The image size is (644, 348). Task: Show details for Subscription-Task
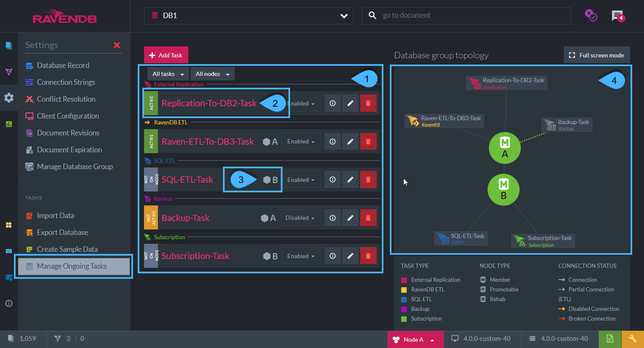pyautogui.click(x=332, y=256)
